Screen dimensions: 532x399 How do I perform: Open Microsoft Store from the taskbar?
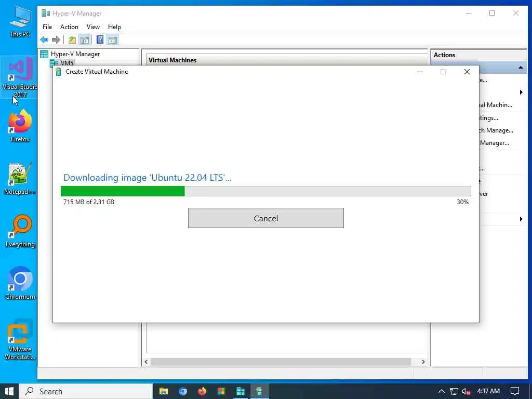221,391
